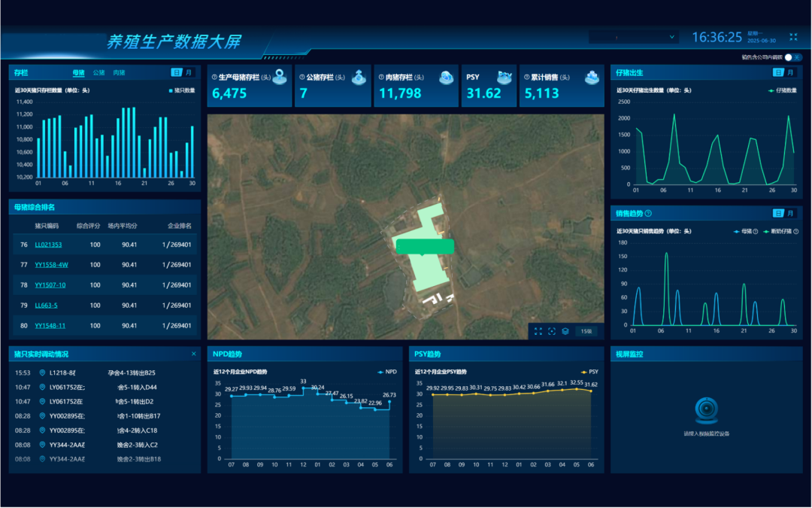Viewport: 812px width, 508px height.
Task: Exit fullscreen using the top-right corner icon
Action: click(x=793, y=37)
